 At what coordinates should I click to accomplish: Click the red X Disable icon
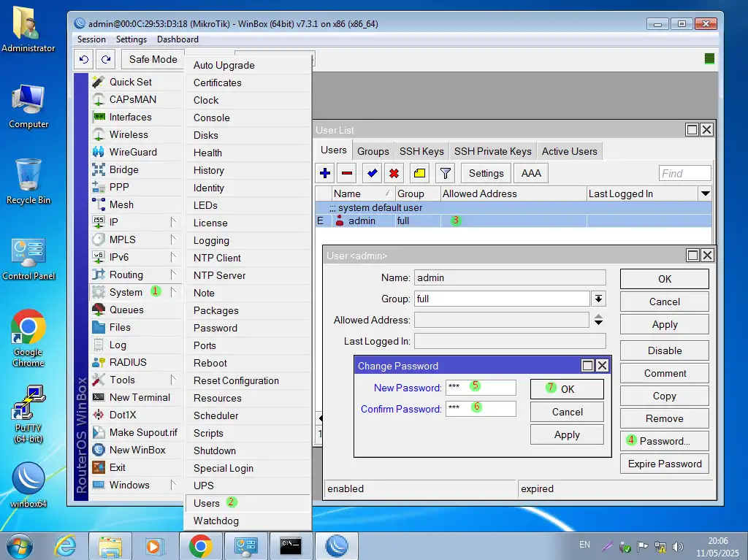tap(394, 173)
